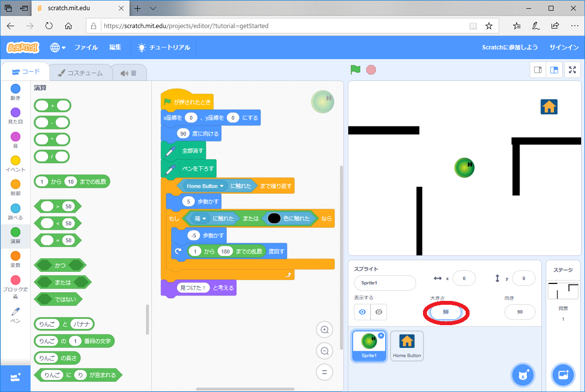Switch to small stage layout
Viewport: 585px width, 392px height.
click(x=538, y=70)
